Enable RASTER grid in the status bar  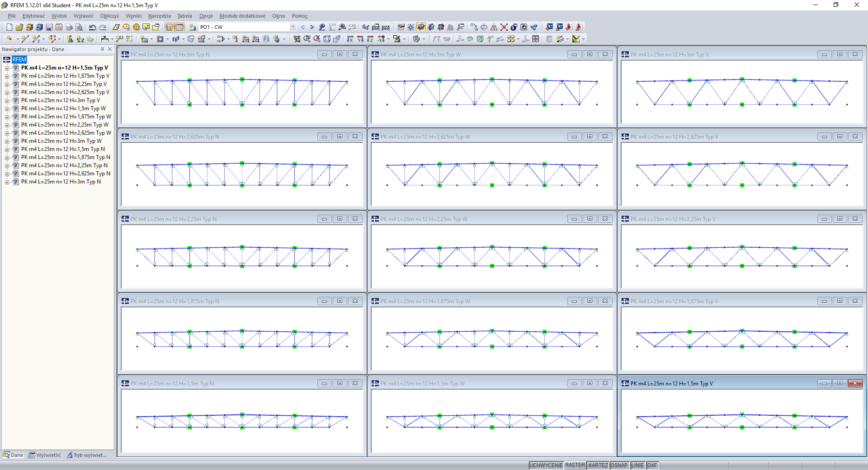(575, 465)
